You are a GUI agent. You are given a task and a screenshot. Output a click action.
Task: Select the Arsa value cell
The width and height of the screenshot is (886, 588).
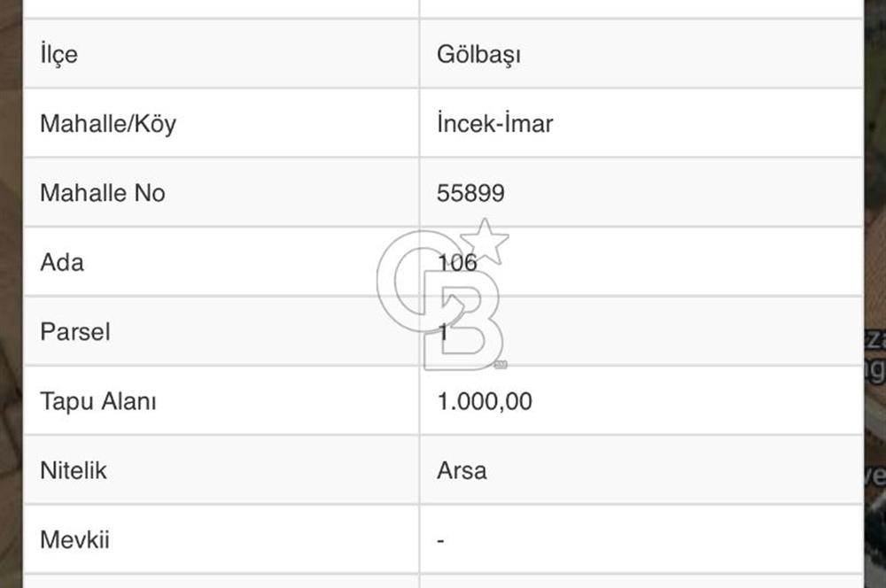pyautogui.click(x=641, y=470)
